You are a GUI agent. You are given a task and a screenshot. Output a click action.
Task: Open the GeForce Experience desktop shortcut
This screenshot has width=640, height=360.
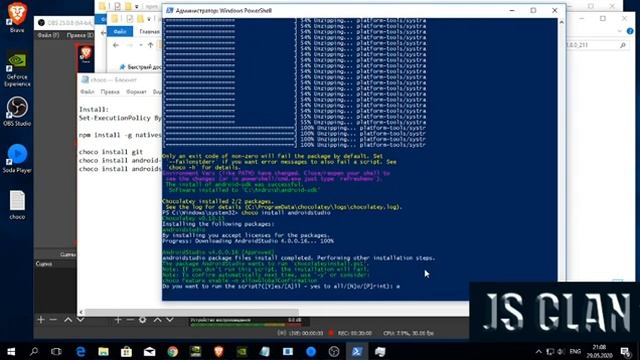[17, 69]
